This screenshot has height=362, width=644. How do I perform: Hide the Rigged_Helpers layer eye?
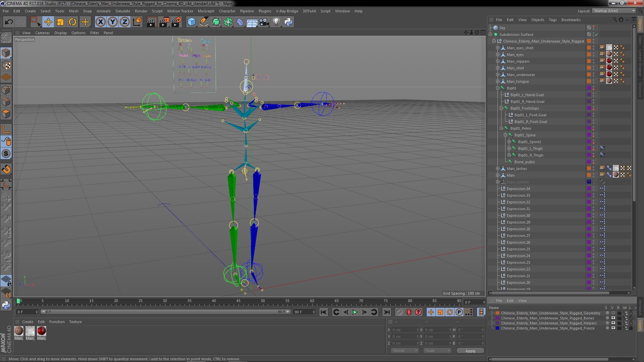click(x=613, y=323)
